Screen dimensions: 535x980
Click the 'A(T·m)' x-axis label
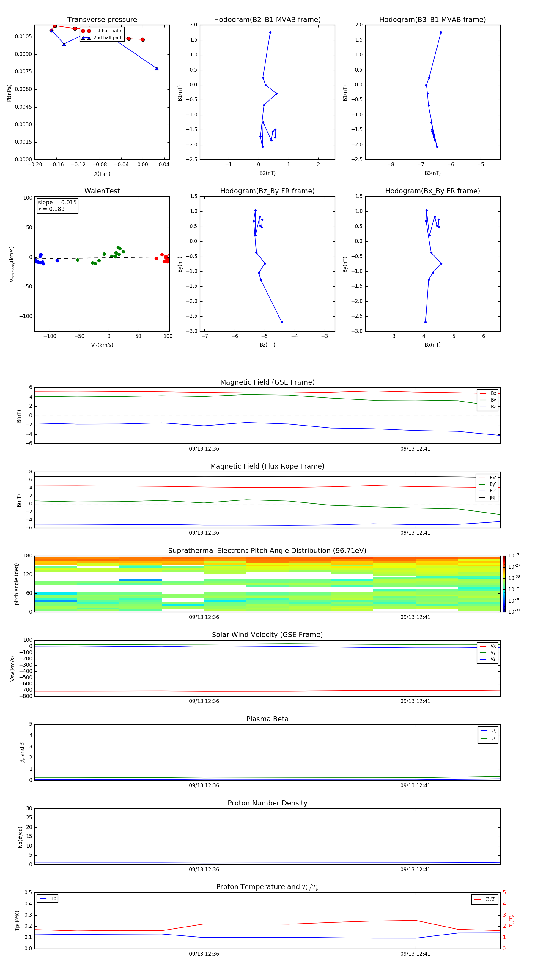(102, 174)
